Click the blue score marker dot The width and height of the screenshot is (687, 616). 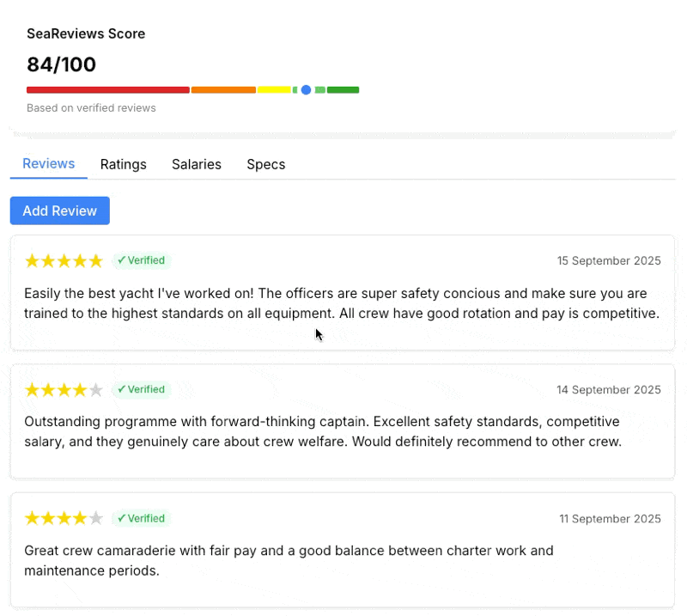[306, 89]
